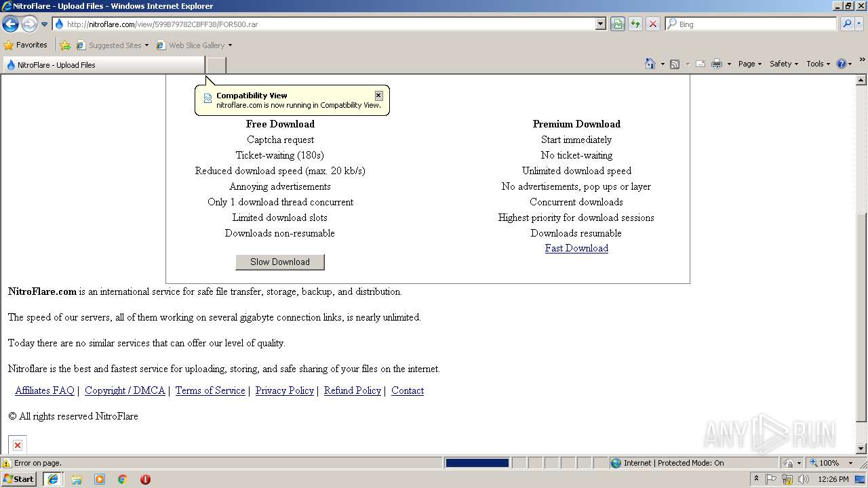This screenshot has width=868, height=488.
Task: Click the red shield taskbar icon
Action: click(145, 479)
